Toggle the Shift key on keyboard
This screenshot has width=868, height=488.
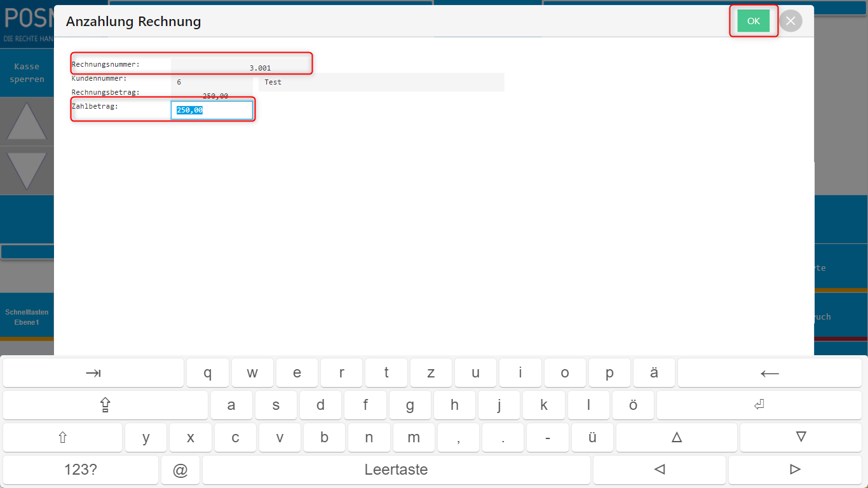(x=62, y=437)
